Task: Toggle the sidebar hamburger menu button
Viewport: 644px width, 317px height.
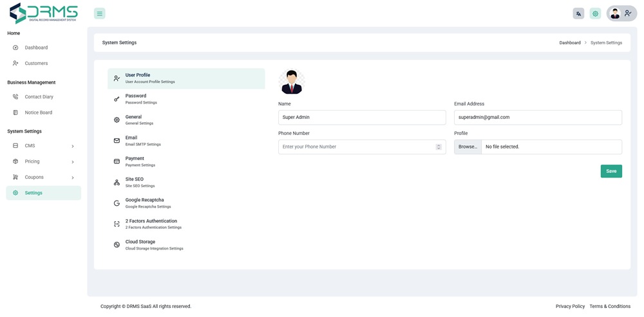Action: click(99, 14)
